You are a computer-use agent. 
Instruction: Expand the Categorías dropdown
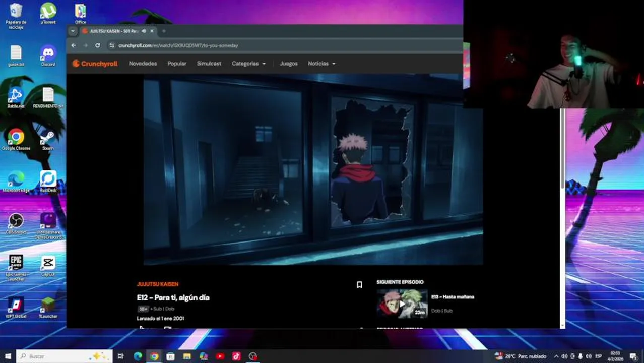coord(248,64)
